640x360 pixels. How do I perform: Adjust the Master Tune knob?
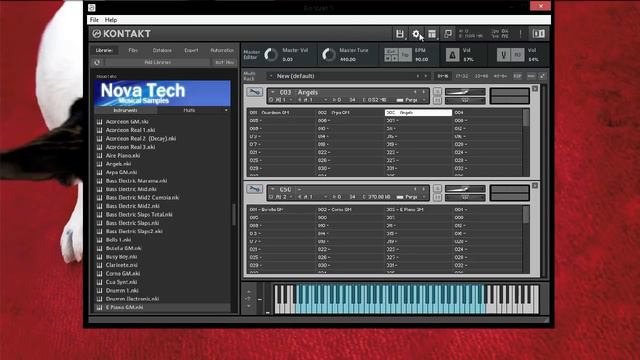coord(329,55)
